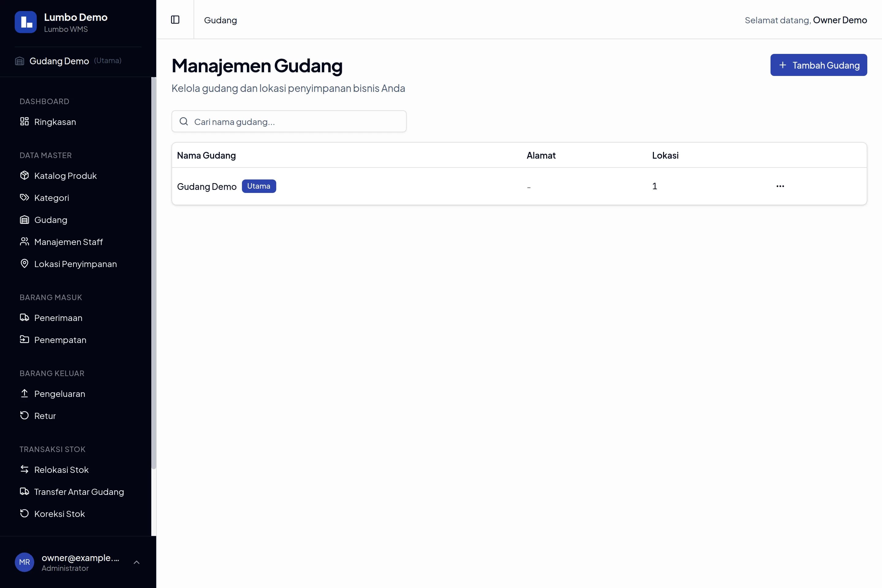
Task: Click the Transfer Antar Gudang truck icon
Action: 24,492
